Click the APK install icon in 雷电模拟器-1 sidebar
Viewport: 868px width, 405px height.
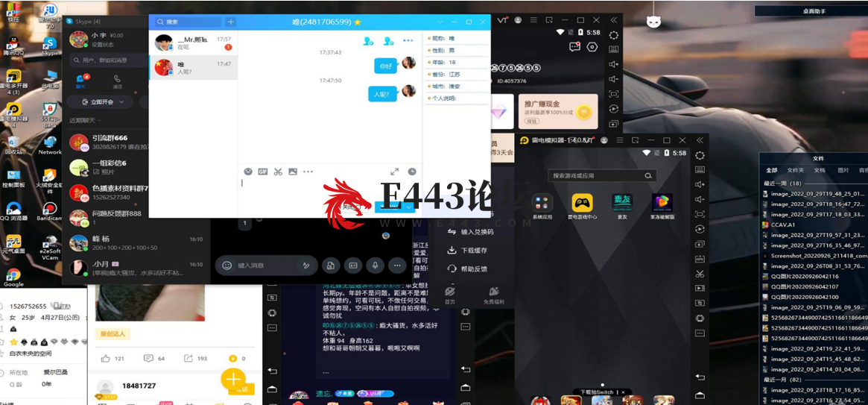pyautogui.click(x=700, y=259)
